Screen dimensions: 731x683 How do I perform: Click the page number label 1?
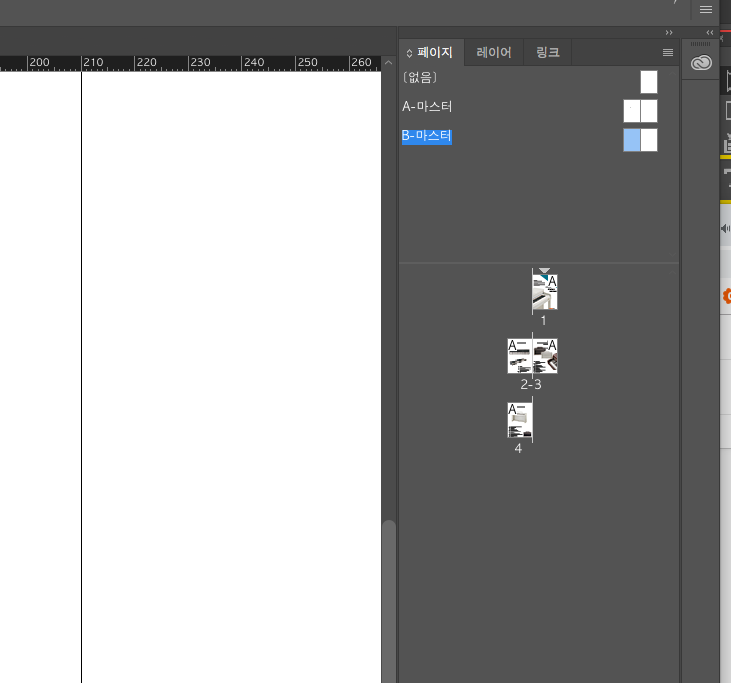543,321
